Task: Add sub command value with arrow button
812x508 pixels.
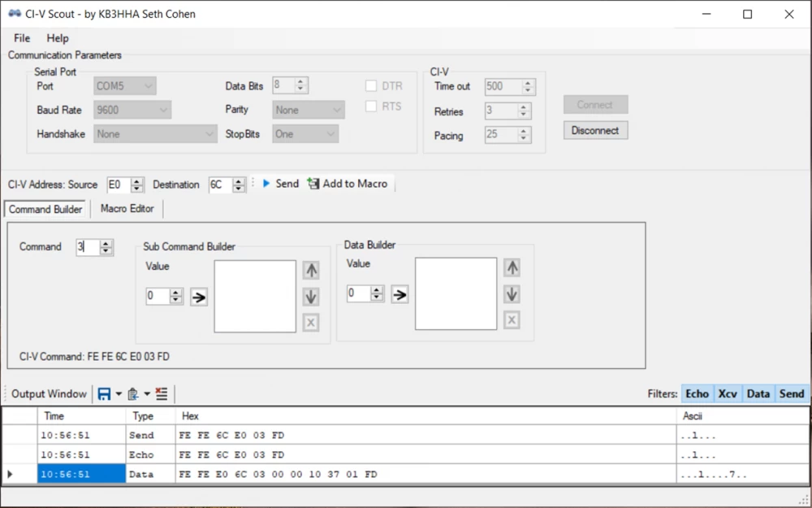Action: click(x=199, y=297)
